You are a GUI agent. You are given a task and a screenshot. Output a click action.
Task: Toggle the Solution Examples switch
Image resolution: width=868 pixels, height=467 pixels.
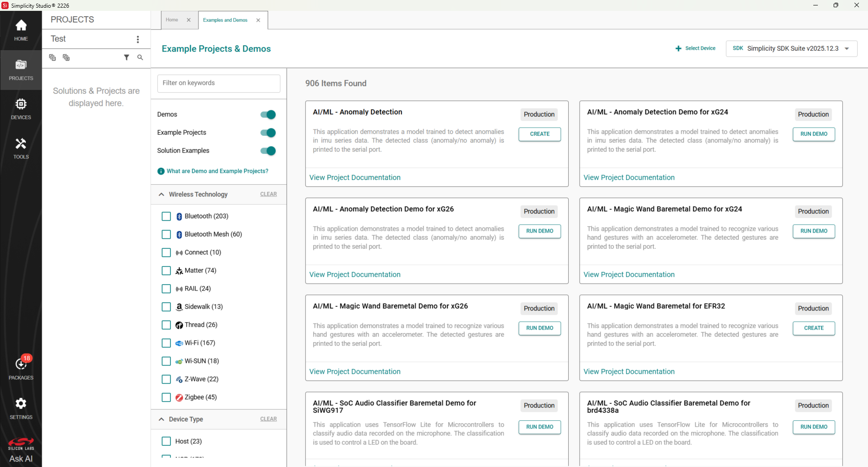(x=268, y=151)
